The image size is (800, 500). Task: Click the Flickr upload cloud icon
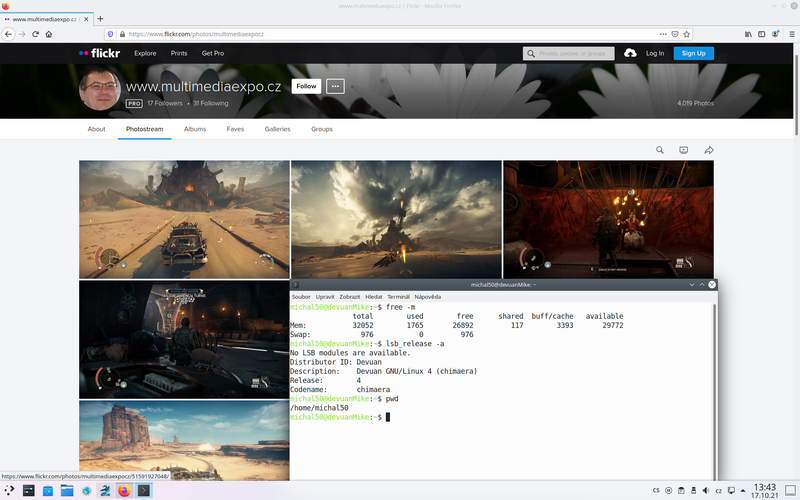[630, 53]
